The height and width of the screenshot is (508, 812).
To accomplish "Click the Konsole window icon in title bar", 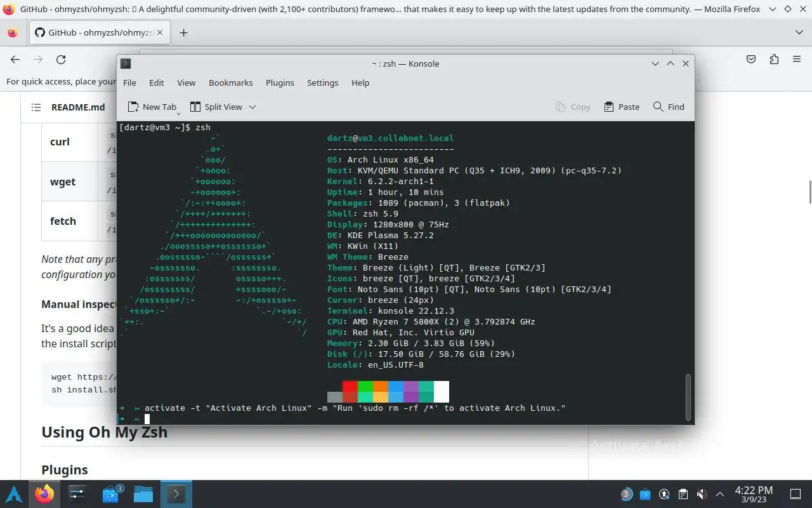I will (126, 63).
